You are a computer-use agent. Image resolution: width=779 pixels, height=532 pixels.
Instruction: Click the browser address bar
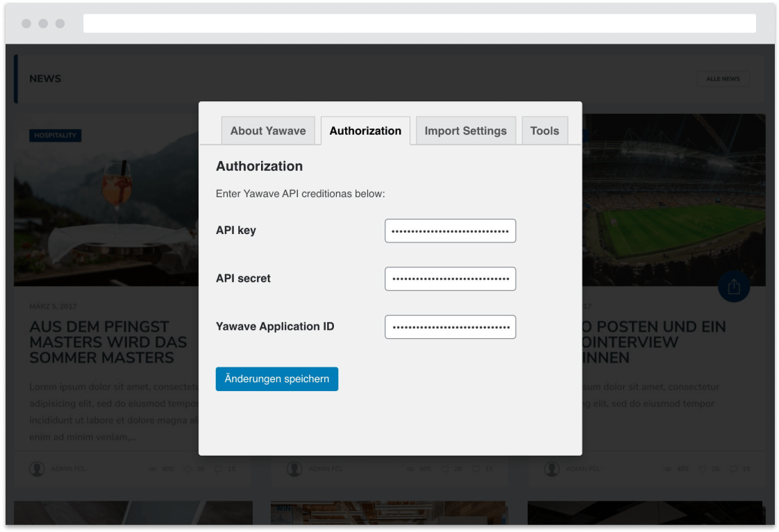pos(419,24)
